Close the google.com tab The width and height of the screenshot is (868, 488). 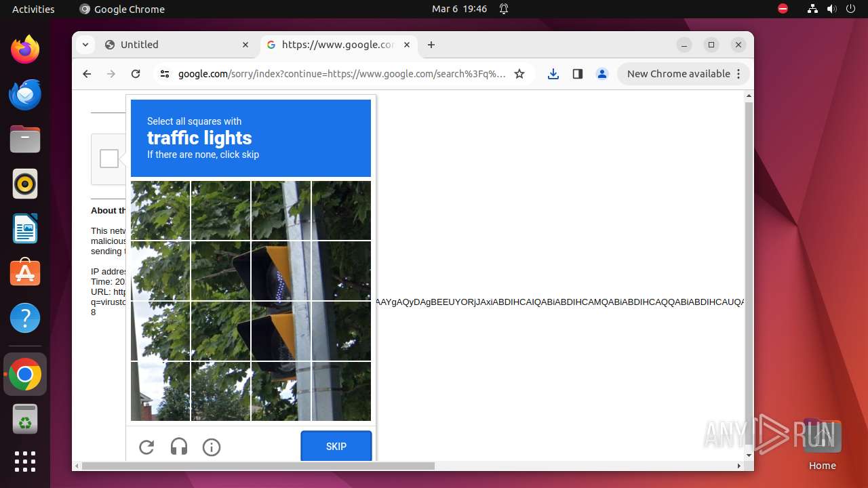pos(407,45)
